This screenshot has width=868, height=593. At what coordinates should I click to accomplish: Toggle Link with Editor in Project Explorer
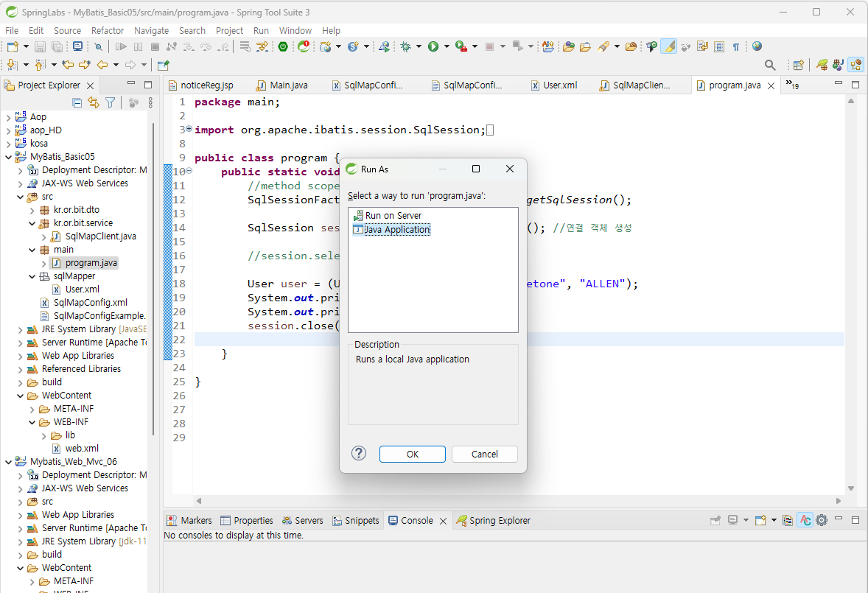point(94,102)
